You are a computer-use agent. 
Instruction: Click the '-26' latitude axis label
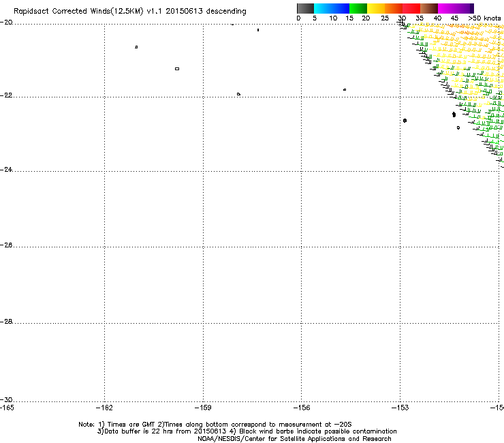coord(6,245)
